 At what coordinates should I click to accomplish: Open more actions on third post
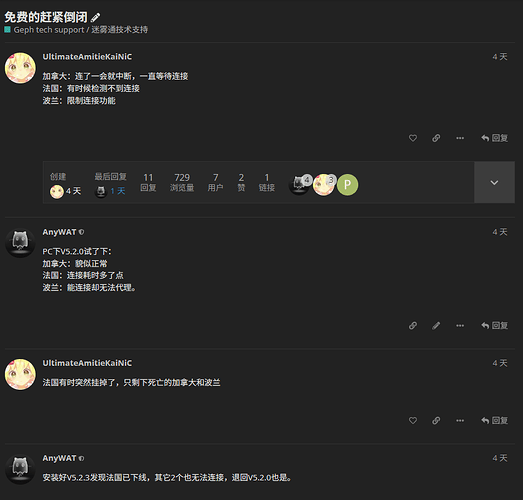point(460,420)
